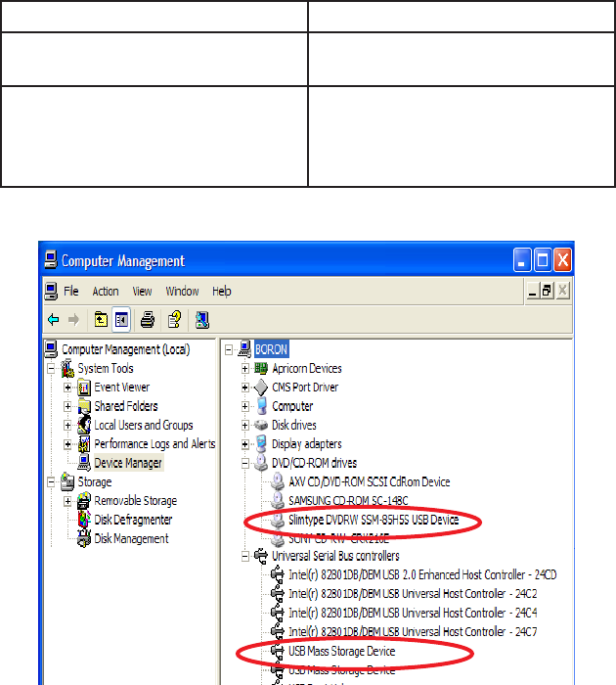
Task: Expand the Display adapters category
Action: pyautogui.click(x=244, y=444)
